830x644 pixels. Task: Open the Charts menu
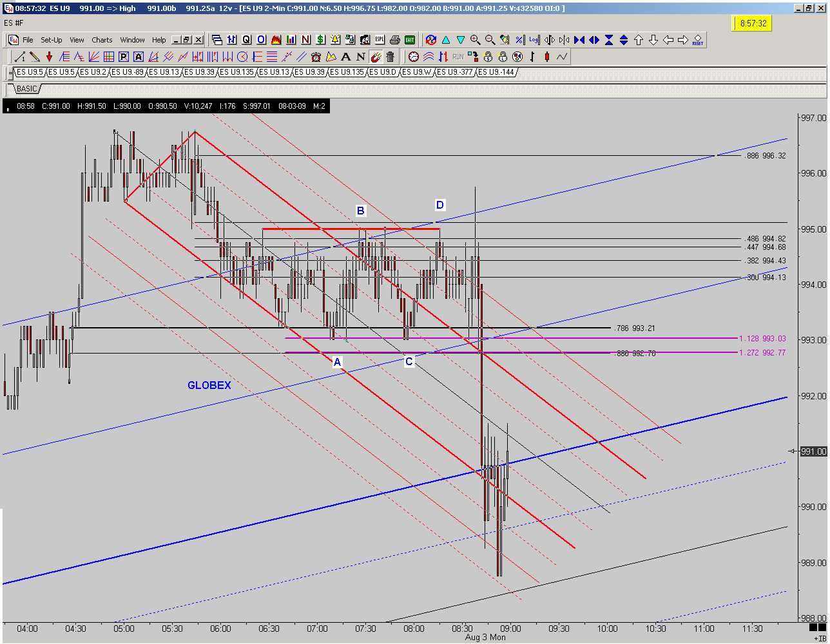point(102,40)
